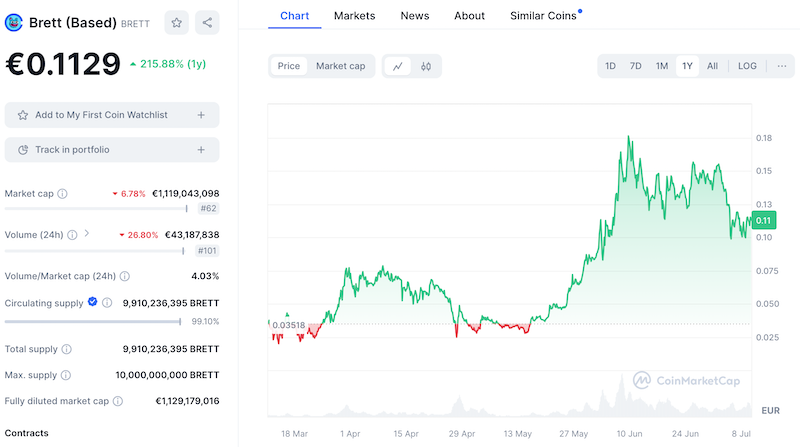Set the chart range to 1D

610,66
